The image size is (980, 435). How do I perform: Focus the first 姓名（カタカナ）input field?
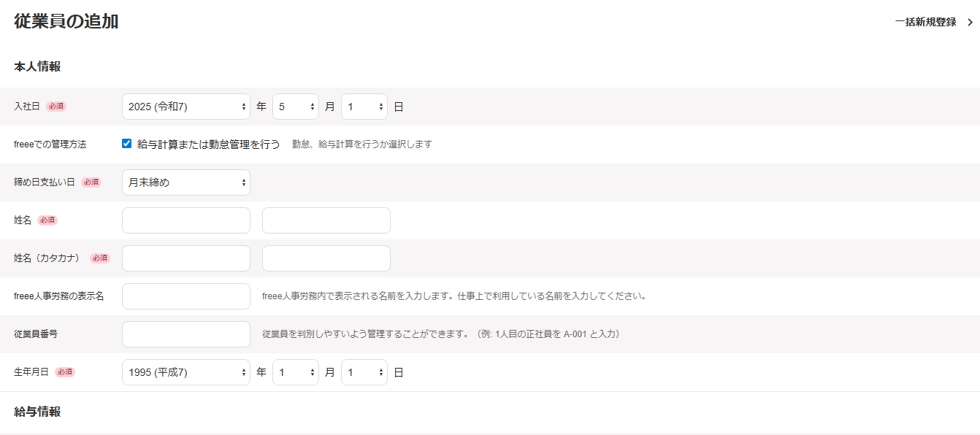coord(185,258)
